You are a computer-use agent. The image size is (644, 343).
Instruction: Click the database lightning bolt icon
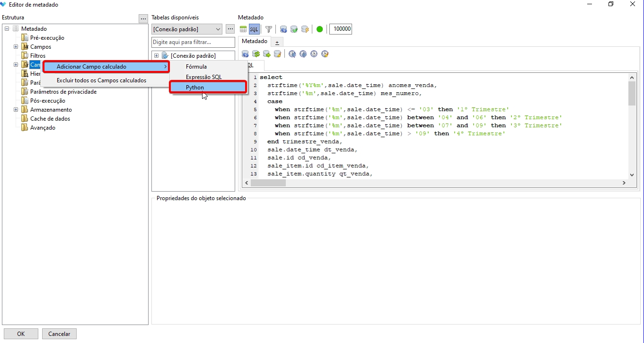point(305,29)
